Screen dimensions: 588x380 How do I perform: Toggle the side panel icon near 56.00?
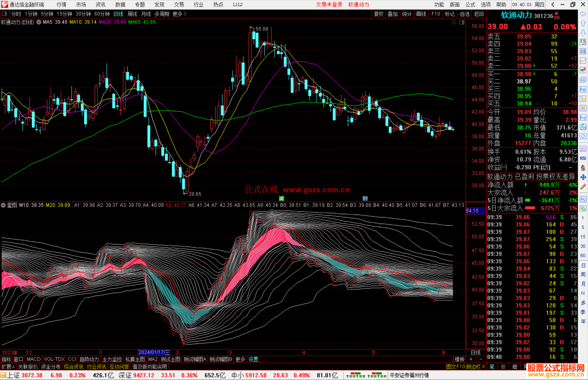pos(462,22)
